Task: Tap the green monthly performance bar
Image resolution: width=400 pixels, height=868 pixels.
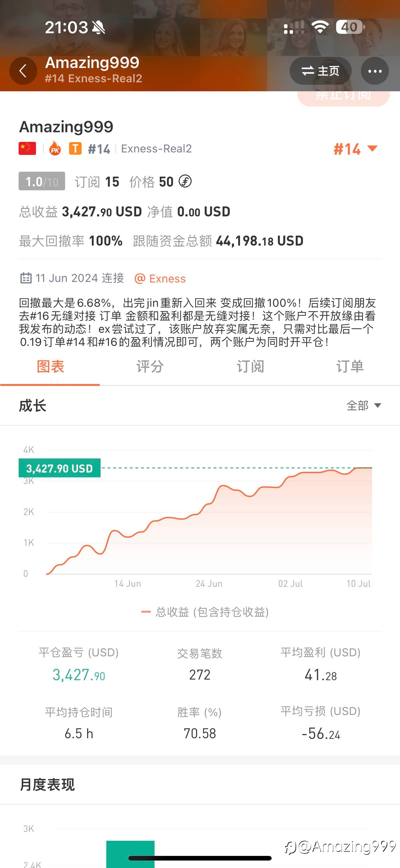Action: pos(130,854)
